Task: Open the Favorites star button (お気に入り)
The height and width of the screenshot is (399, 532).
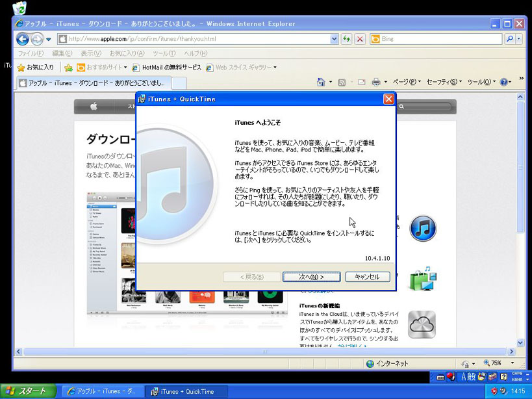Action: click(36, 68)
